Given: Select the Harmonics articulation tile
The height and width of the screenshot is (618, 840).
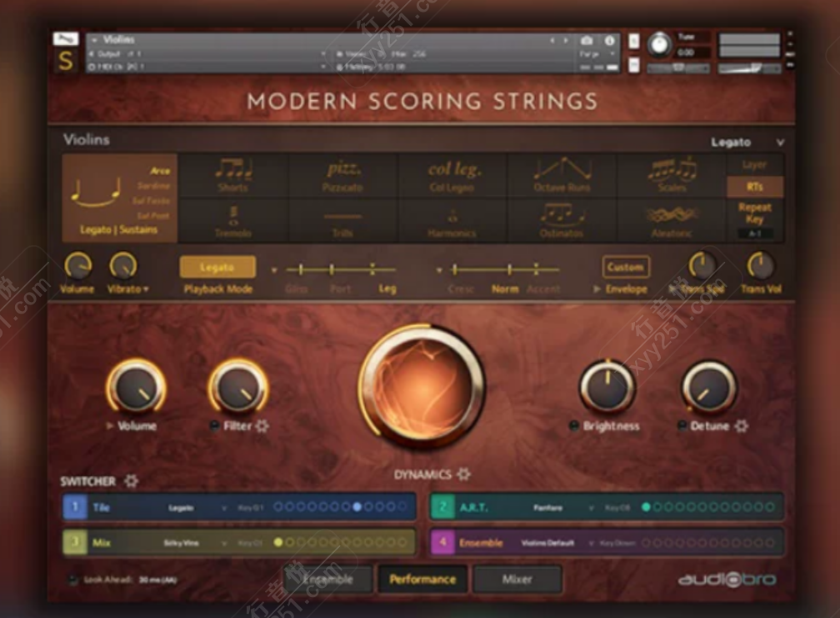Looking at the screenshot, I should click(452, 221).
